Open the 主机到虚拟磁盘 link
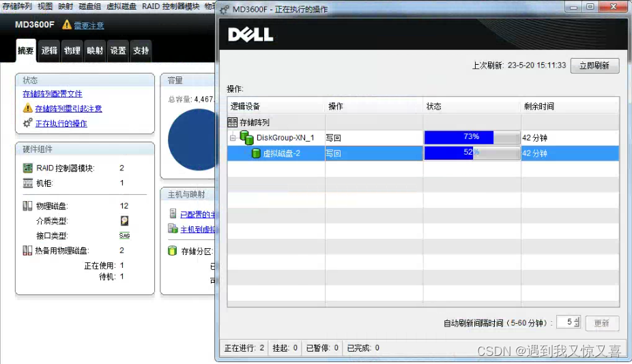The image size is (632, 364). 197,229
